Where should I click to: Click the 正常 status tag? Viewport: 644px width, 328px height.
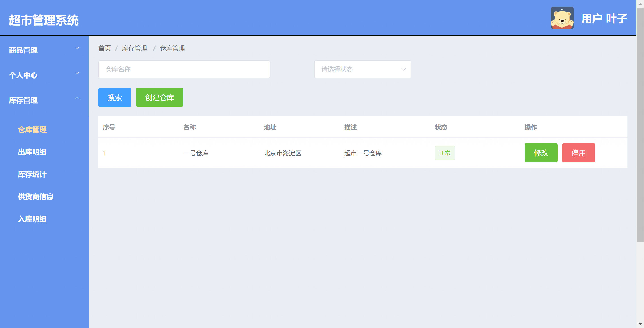tap(445, 153)
